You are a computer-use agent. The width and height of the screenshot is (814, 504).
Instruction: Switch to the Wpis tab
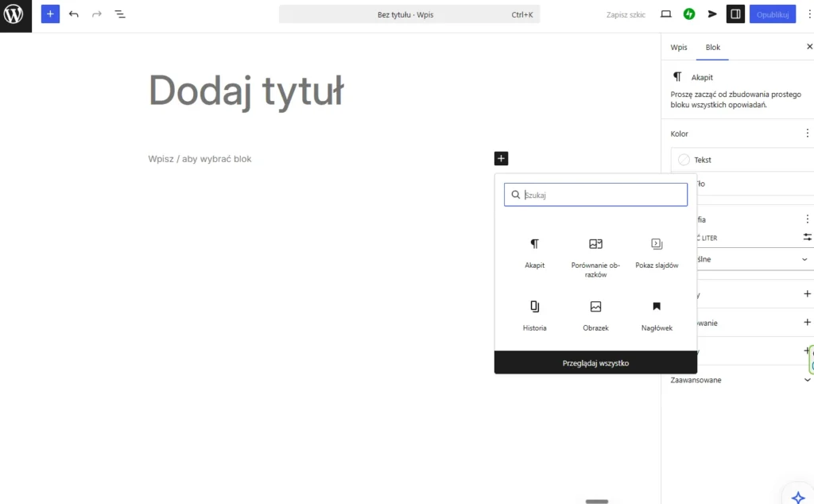pos(679,47)
